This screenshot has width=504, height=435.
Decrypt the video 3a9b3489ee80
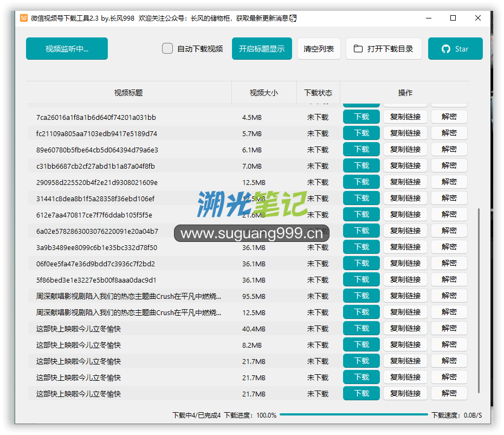(449, 247)
